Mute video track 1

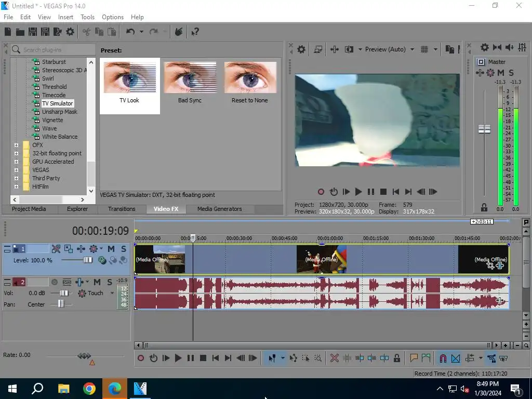pos(111,249)
